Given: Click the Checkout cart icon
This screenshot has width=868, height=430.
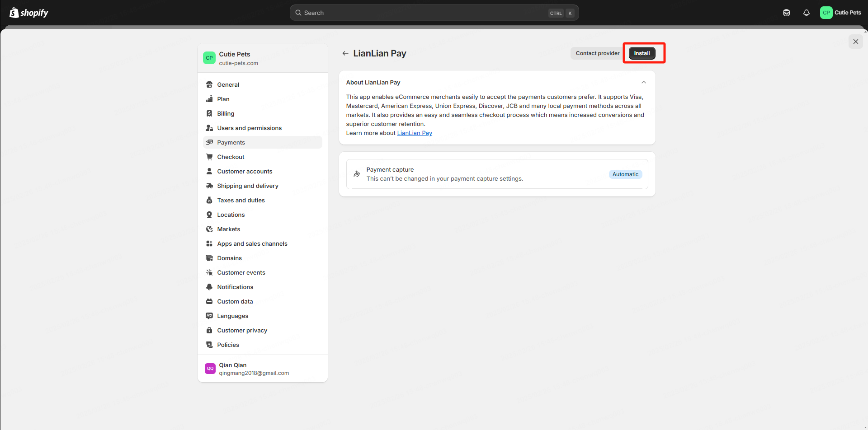Looking at the screenshot, I should click(x=209, y=157).
